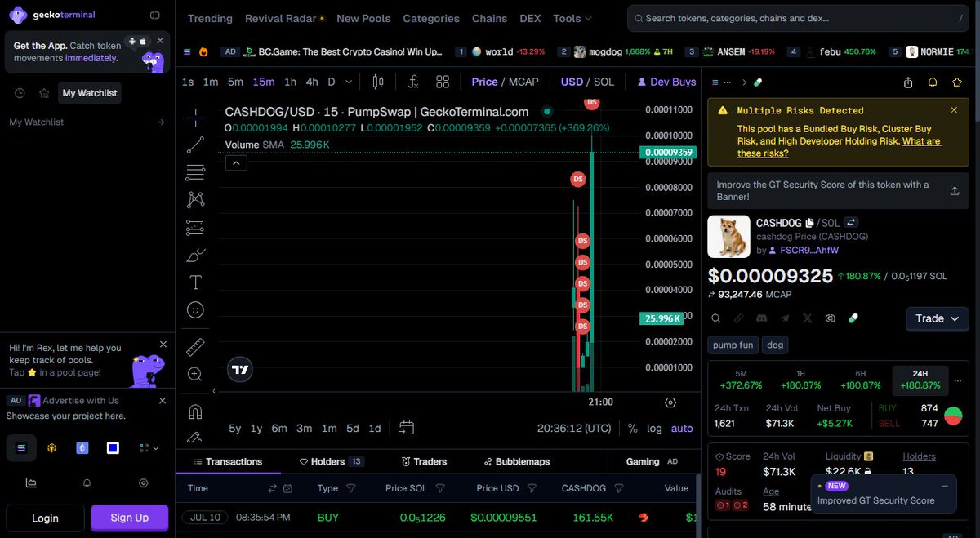980x538 pixels.
Task: Switch chart to MCAP mode
Action: pos(524,82)
